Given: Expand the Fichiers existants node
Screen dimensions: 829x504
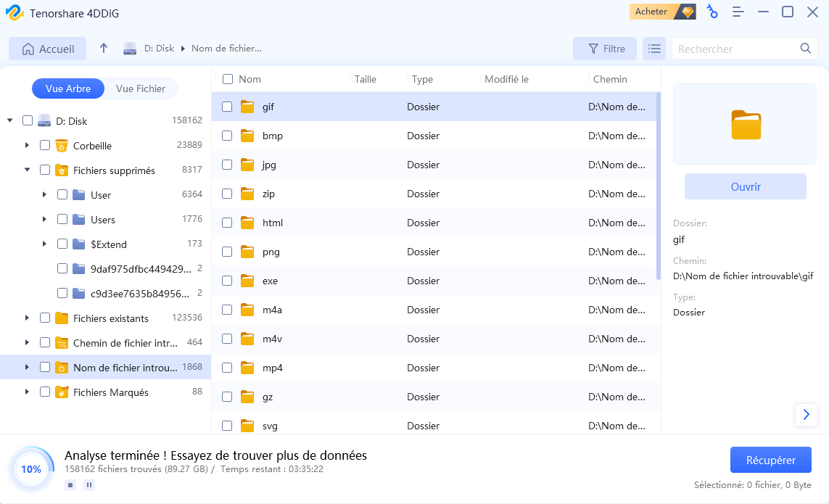Looking at the screenshot, I should coord(27,318).
